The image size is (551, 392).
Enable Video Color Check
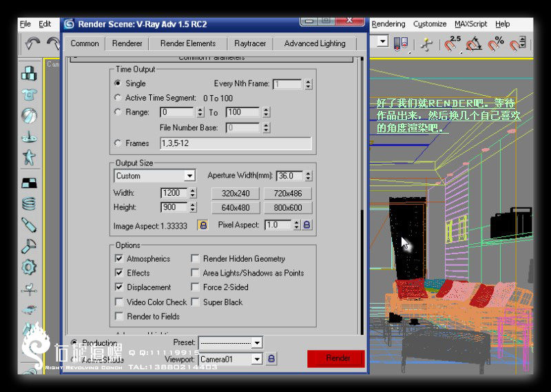119,302
